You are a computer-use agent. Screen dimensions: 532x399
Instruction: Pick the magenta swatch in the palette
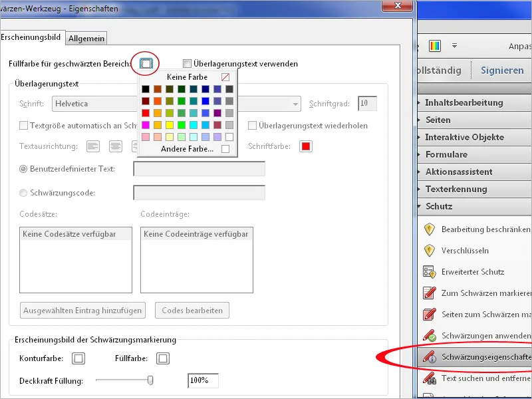tap(146, 125)
